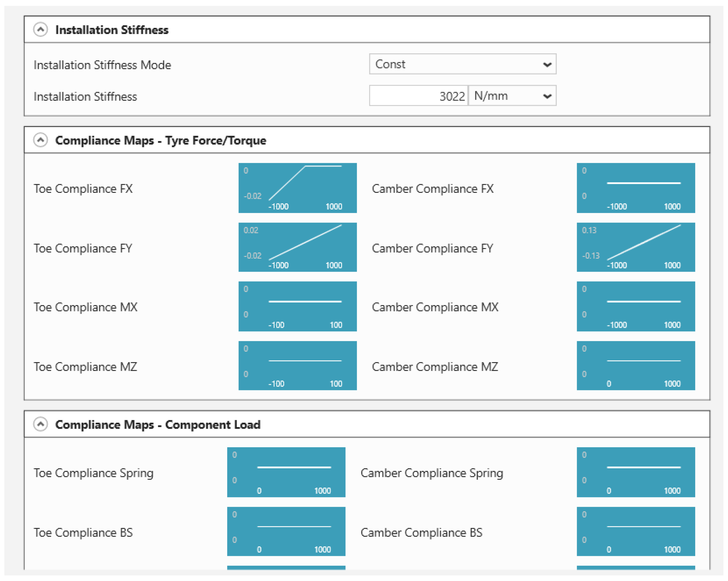Image resolution: width=728 pixels, height=581 pixels.
Task: Open Toe Compliance FY map thumbnail
Action: pyautogui.click(x=297, y=247)
